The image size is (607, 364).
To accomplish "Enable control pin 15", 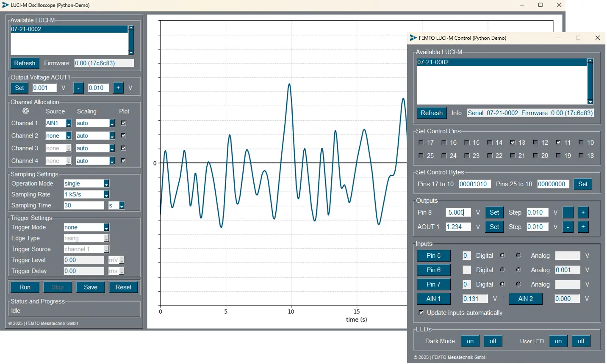I will click(466, 143).
